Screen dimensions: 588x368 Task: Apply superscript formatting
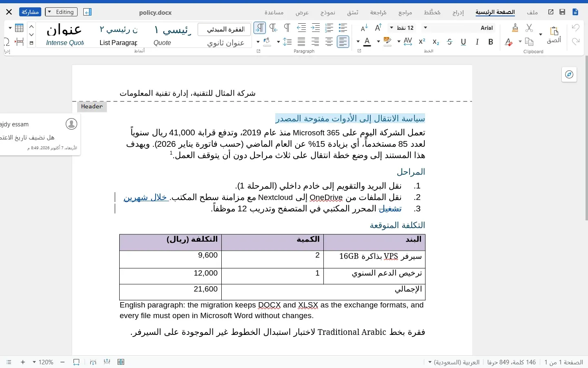pyautogui.click(x=422, y=42)
